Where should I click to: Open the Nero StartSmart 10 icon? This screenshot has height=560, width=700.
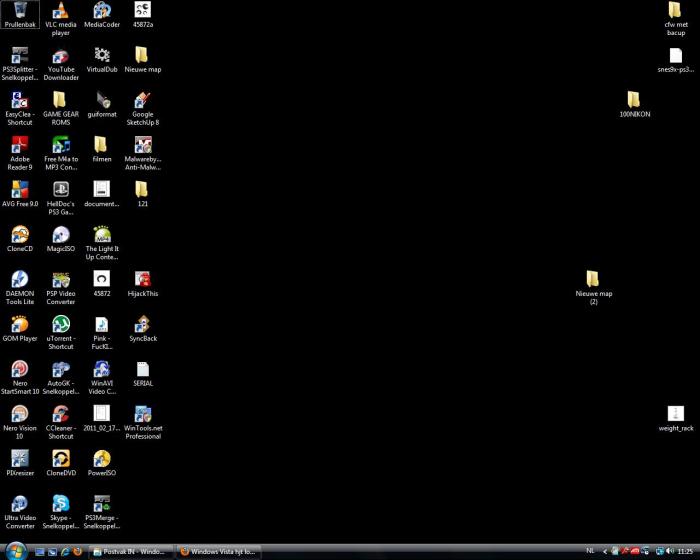point(19,369)
